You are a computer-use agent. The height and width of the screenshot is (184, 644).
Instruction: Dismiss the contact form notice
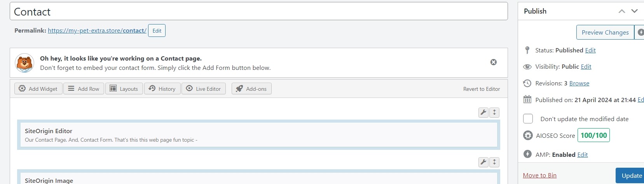494,62
